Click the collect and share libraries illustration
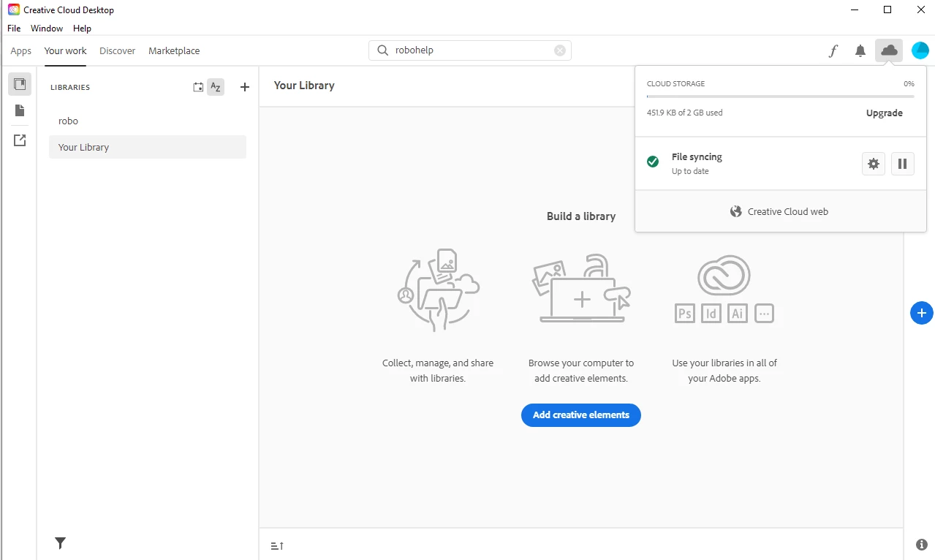 [438, 290]
